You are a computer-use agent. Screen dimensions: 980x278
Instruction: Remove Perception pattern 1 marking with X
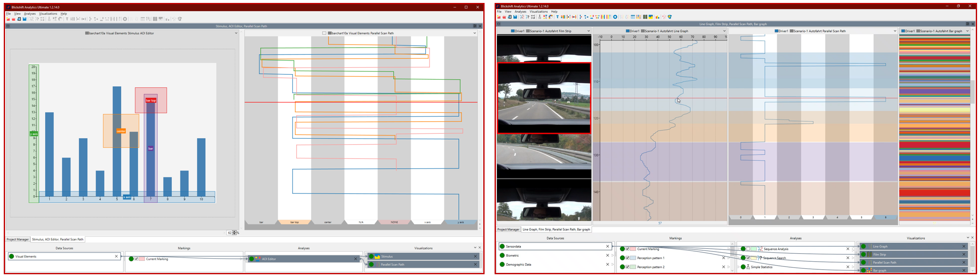724,258
